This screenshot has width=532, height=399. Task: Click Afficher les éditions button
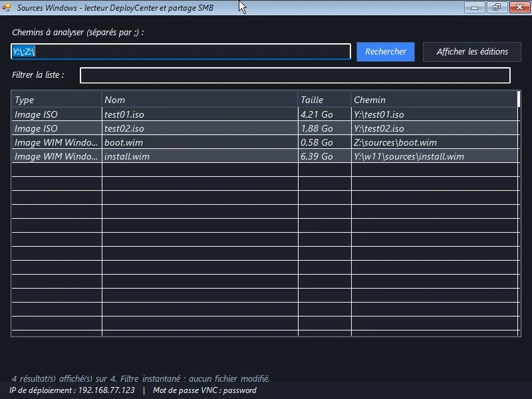pos(472,52)
